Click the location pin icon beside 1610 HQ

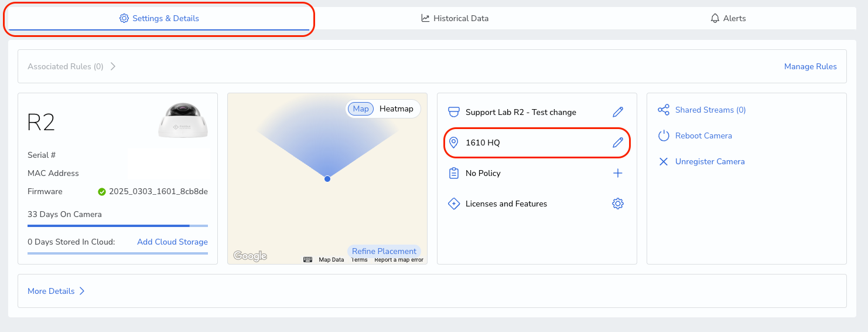[453, 143]
